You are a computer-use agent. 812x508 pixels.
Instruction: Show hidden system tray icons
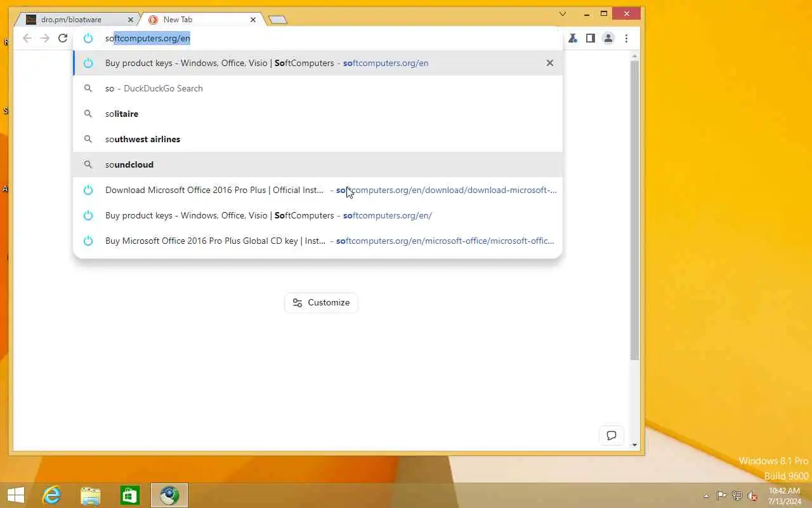pyautogui.click(x=707, y=496)
